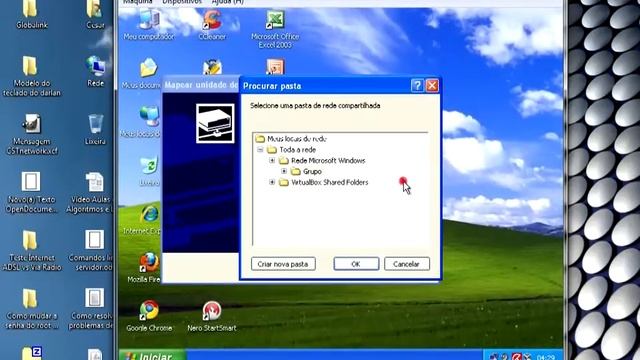Click Mapear unidade de rede title bar
The image size is (640, 360).
(x=201, y=85)
